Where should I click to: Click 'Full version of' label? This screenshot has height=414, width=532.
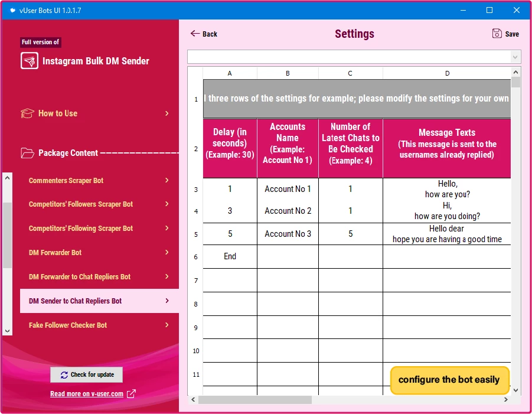[40, 42]
